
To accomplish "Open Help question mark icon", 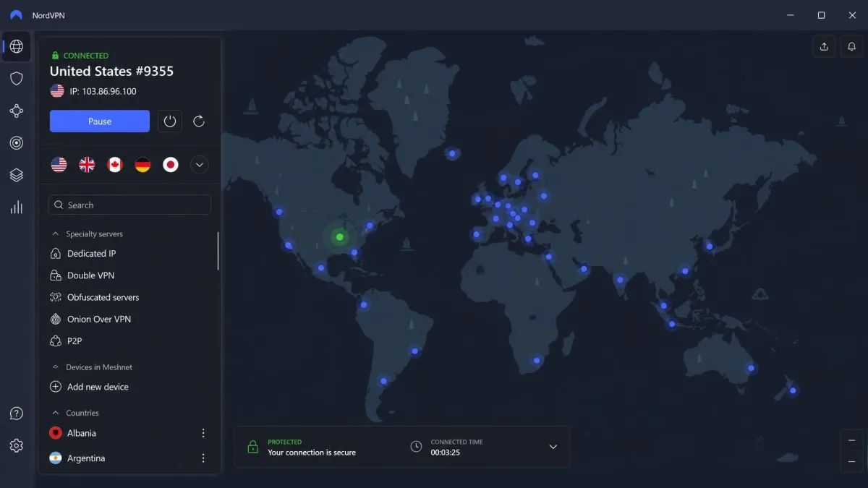I will point(17,414).
